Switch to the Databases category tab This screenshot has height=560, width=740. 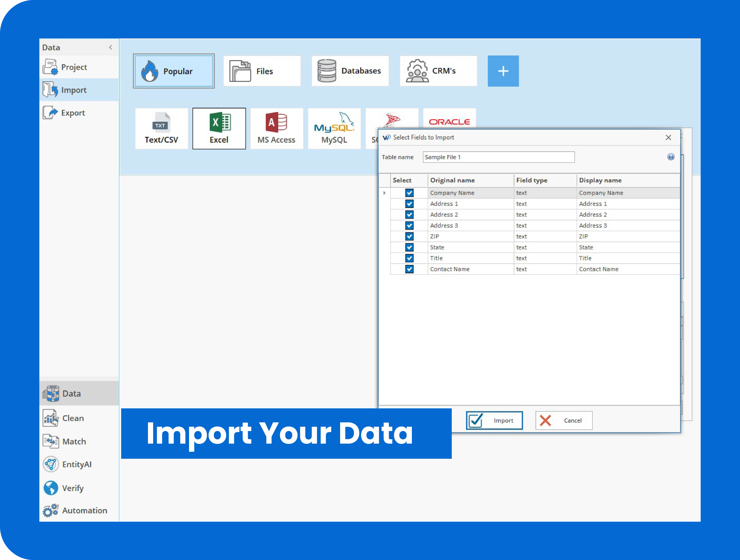point(350,71)
